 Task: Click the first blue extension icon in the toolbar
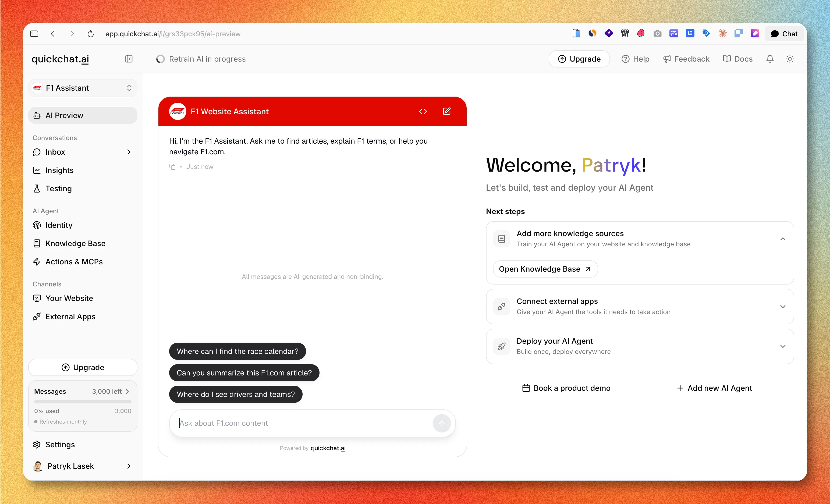click(576, 33)
